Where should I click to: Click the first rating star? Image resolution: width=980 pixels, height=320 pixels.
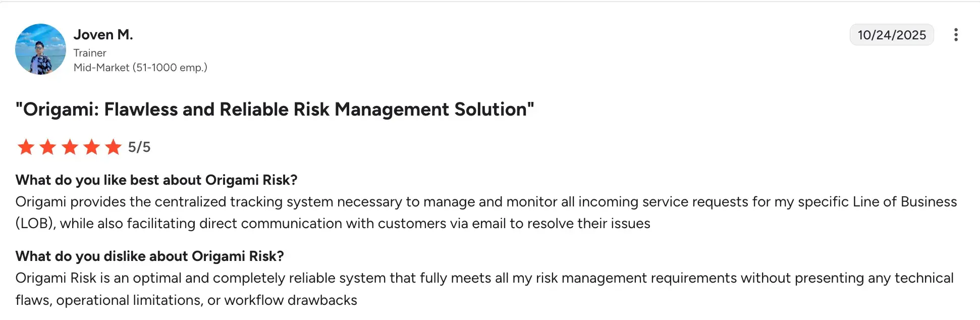pos(26,147)
